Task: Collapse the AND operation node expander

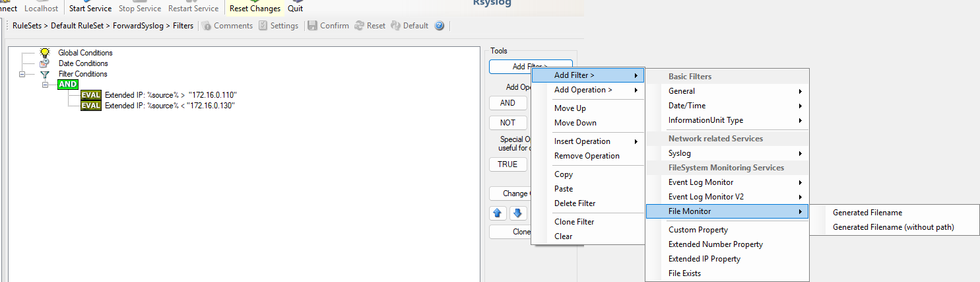Action: pos(46,85)
